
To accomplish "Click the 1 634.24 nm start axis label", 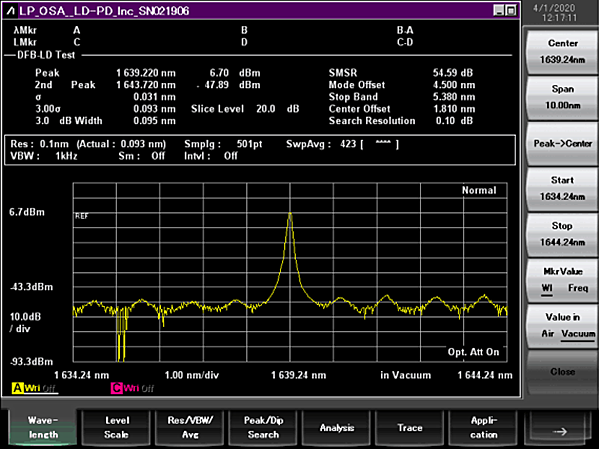I will point(82,375).
